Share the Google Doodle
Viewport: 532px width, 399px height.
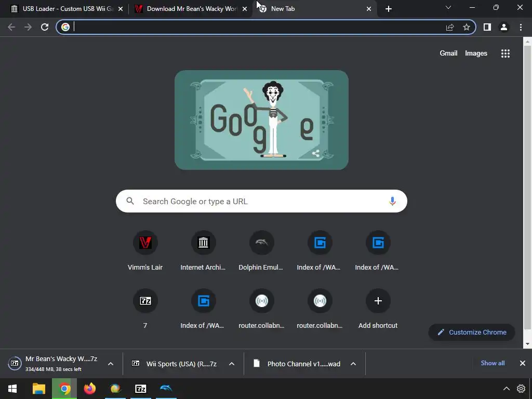click(x=315, y=153)
